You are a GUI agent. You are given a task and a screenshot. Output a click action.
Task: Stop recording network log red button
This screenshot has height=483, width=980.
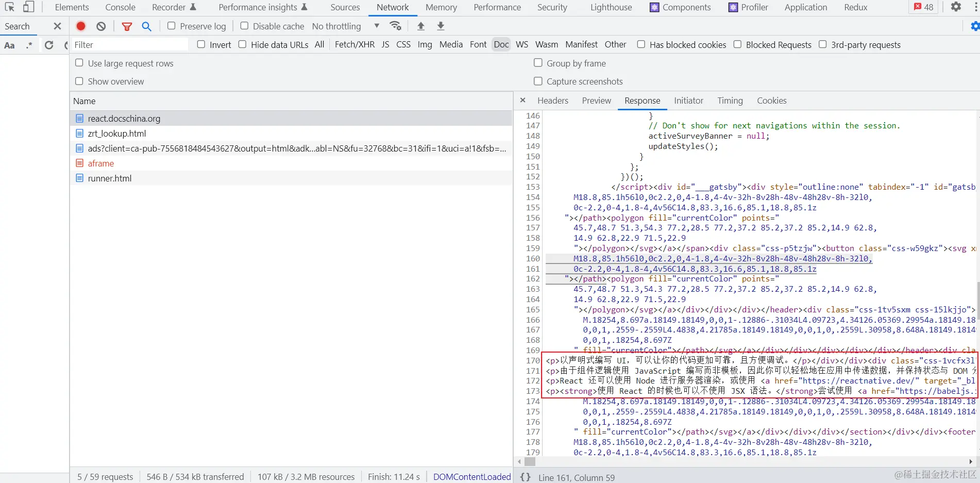81,26
